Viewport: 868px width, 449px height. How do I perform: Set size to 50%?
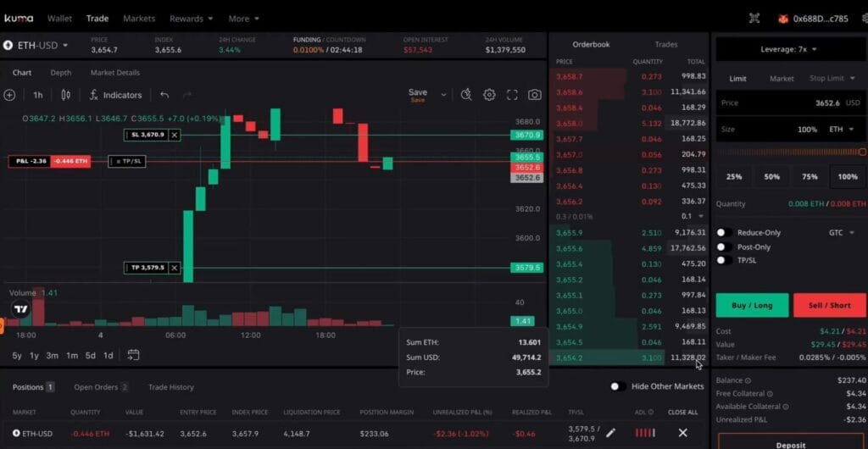(771, 177)
